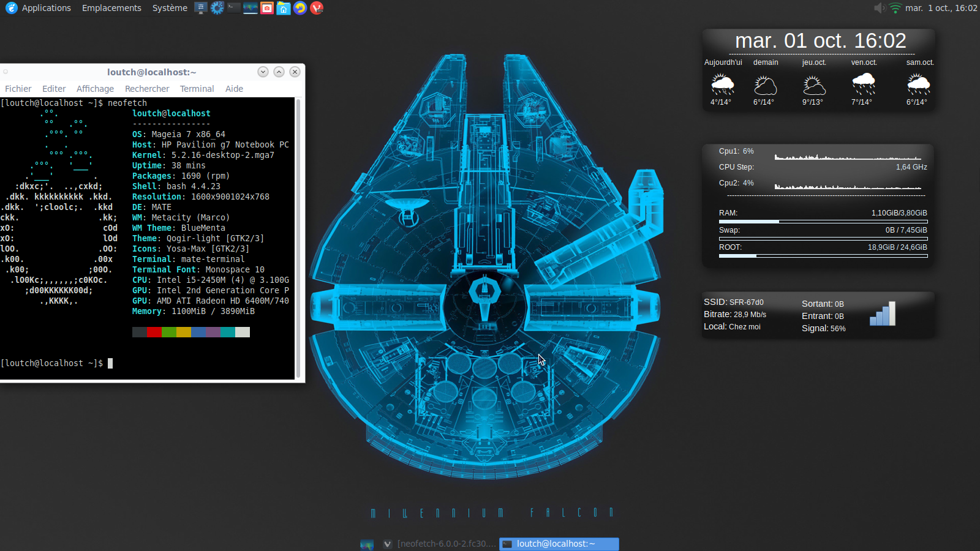This screenshot has height=551, width=980.
Task: Click the GNOME foot logo icon
Action: [x=12, y=8]
